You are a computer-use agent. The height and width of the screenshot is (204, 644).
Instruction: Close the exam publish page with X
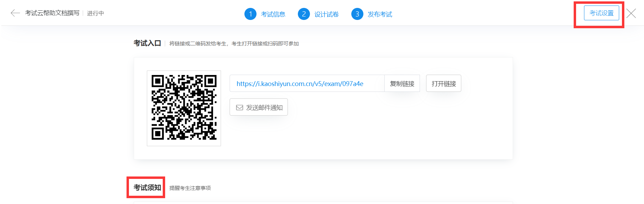click(631, 13)
